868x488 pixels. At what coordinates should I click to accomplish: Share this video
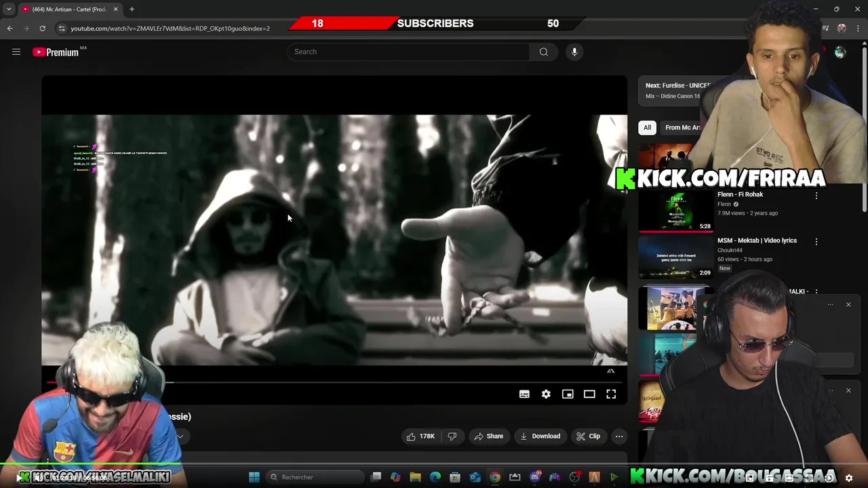coord(488,436)
